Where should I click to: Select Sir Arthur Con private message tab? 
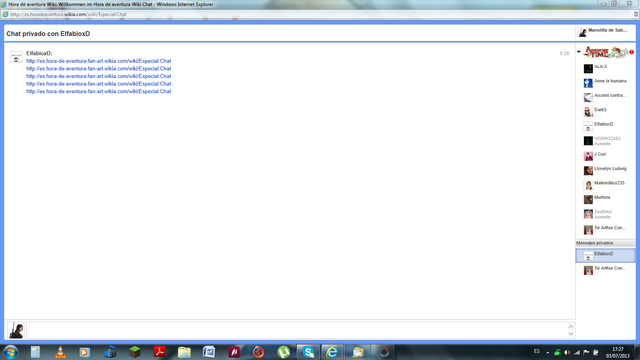click(x=606, y=270)
